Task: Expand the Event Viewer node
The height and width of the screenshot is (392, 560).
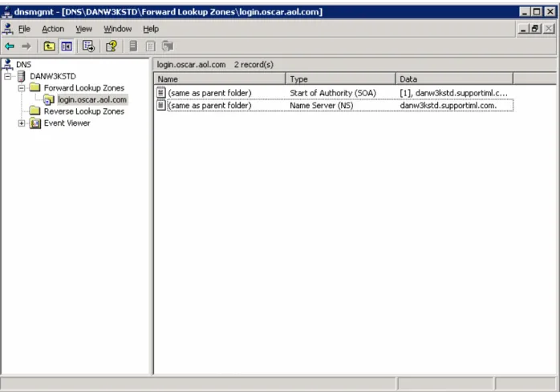Action: [x=22, y=123]
